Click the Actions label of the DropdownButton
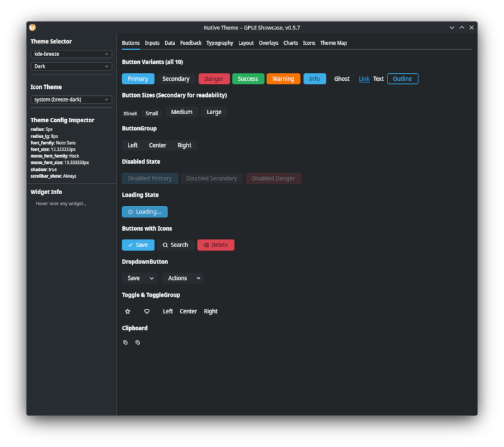The height and width of the screenshot is (447, 504). (178, 279)
